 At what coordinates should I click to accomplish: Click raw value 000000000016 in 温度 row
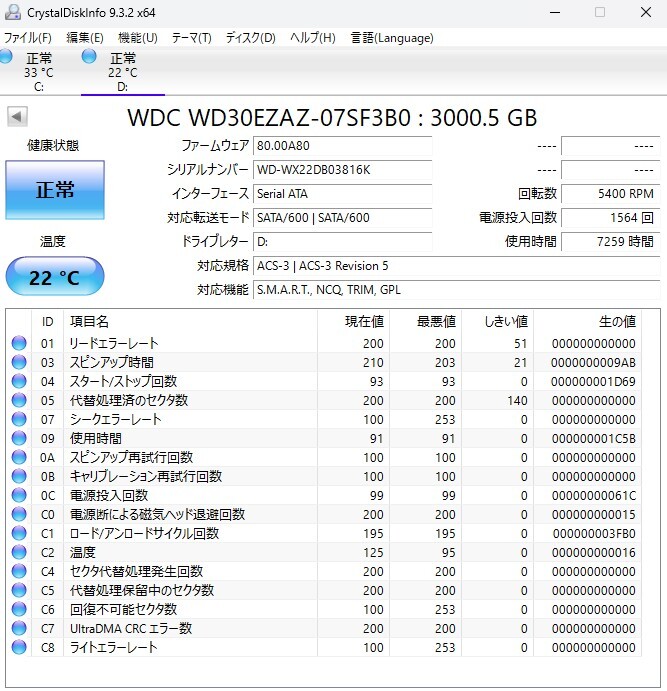593,553
